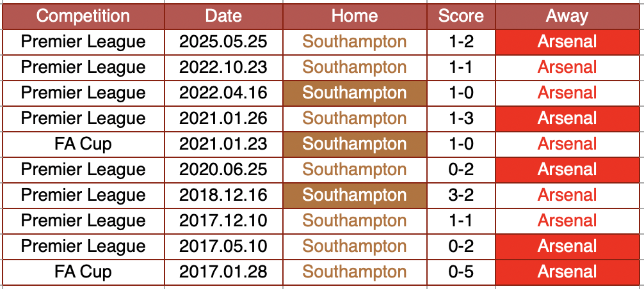Click the 0-5 score cell
This screenshot has width=644, height=289.
coord(461,272)
